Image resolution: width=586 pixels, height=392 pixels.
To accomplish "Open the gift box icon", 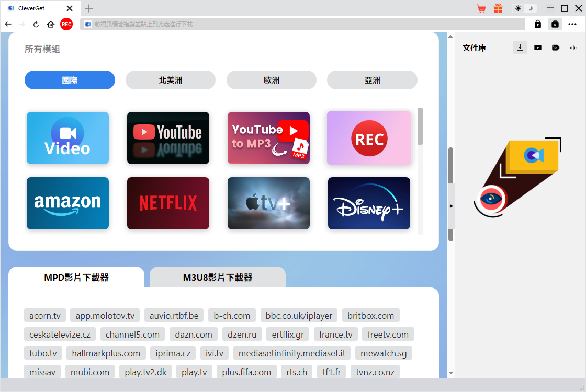I will tap(498, 8).
